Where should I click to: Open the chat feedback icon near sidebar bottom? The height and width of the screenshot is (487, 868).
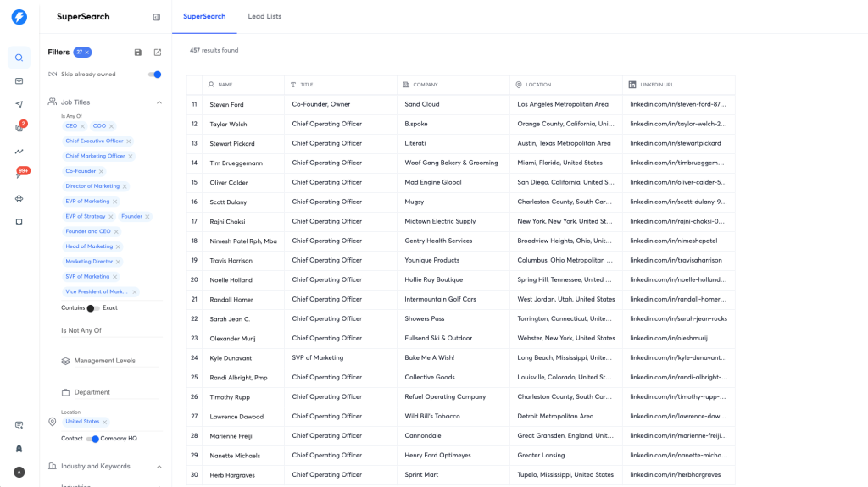coord(19,425)
